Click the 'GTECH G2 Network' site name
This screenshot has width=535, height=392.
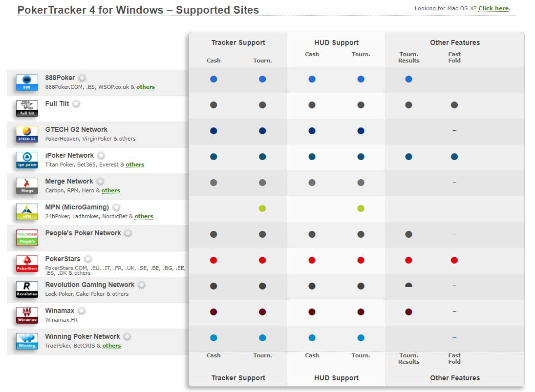coord(76,129)
